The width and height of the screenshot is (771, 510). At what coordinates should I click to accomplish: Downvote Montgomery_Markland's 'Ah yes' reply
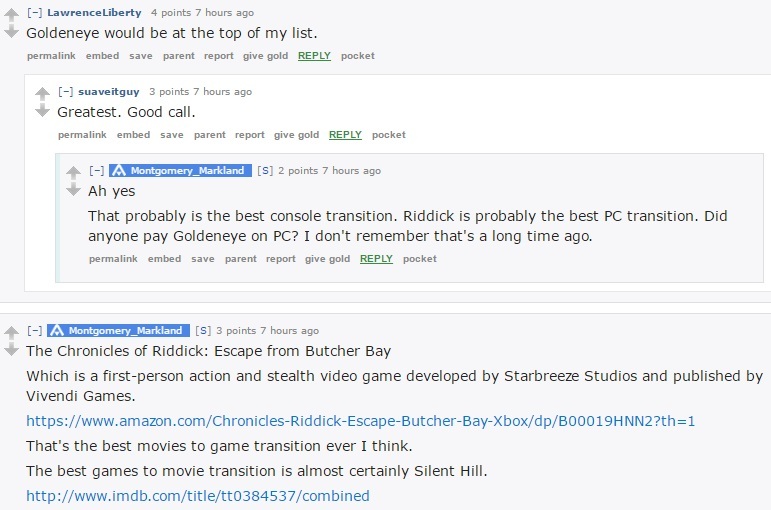(73, 190)
